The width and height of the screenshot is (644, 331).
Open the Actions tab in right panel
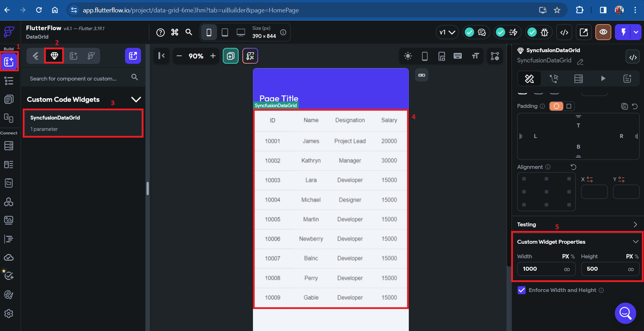click(x=554, y=78)
